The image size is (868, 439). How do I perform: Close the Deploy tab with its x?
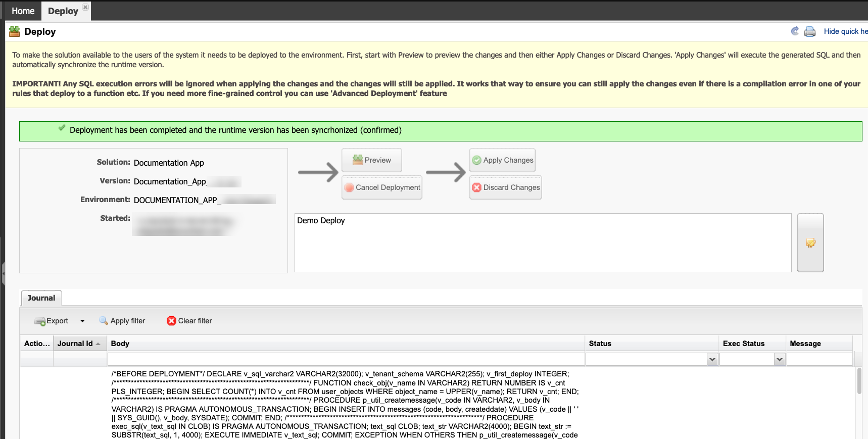85,7
